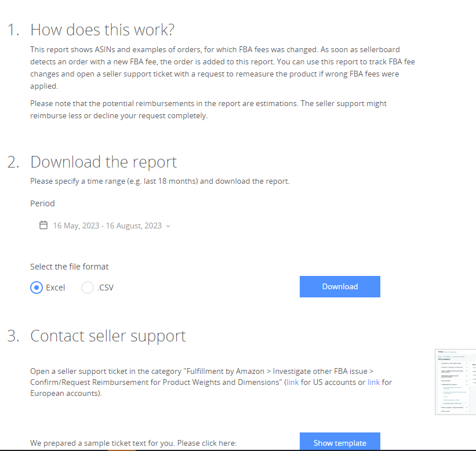The image size is (476, 451).
Task: Enlarge the seller support screenshot thumbnail
Action: tap(456, 382)
